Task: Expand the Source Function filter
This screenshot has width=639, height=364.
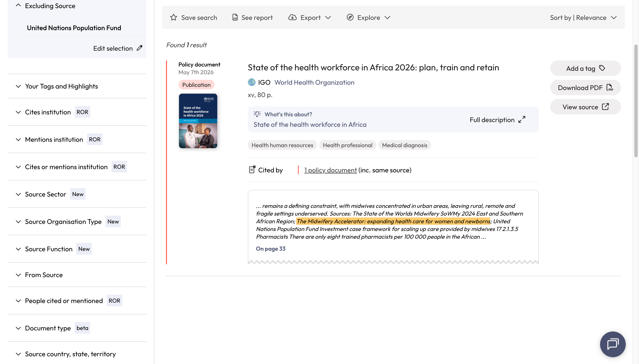Action: (18, 249)
